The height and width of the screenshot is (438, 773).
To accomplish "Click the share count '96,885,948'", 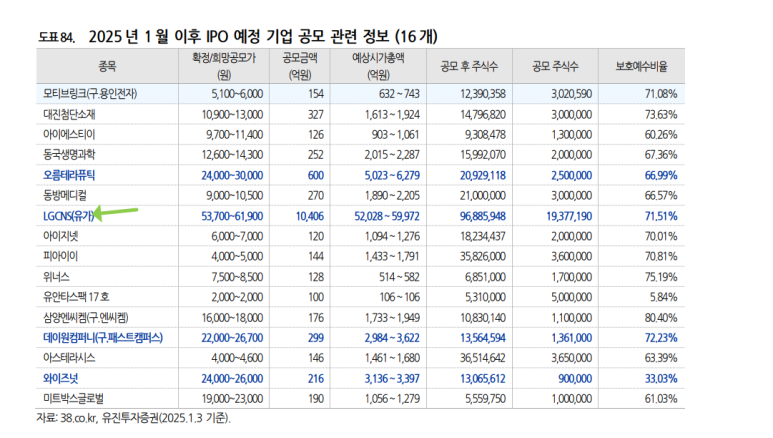I will click(x=483, y=216).
